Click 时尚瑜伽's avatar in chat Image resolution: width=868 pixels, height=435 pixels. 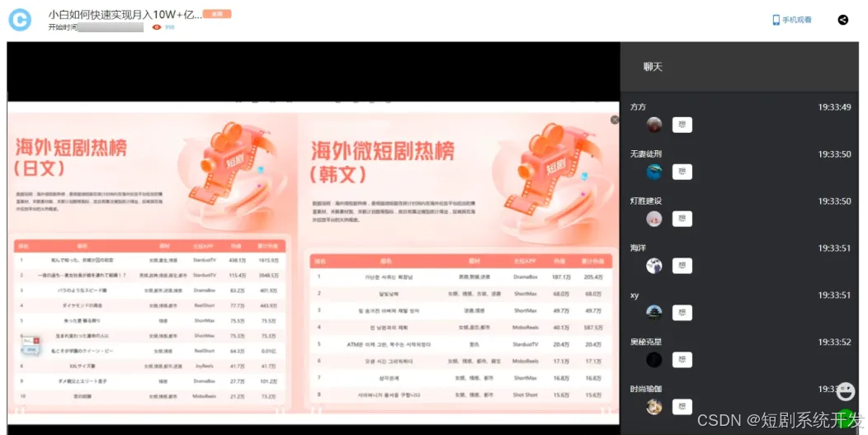coord(654,407)
